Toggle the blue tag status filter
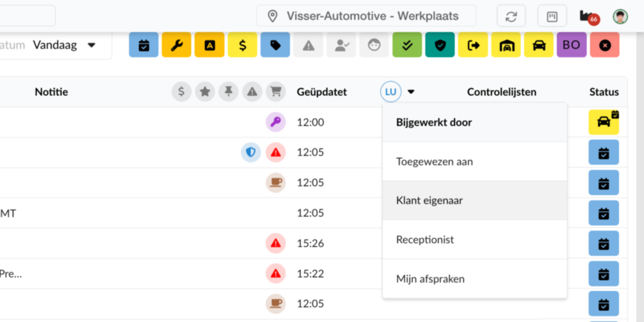This screenshot has height=322, width=644. click(x=275, y=45)
